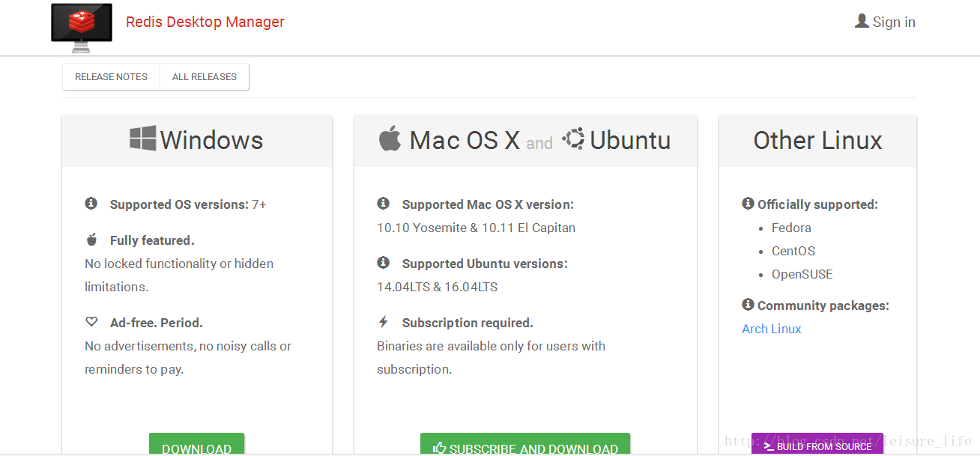980x456 pixels.
Task: Click info icon beside Officially supported
Action: 748,203
